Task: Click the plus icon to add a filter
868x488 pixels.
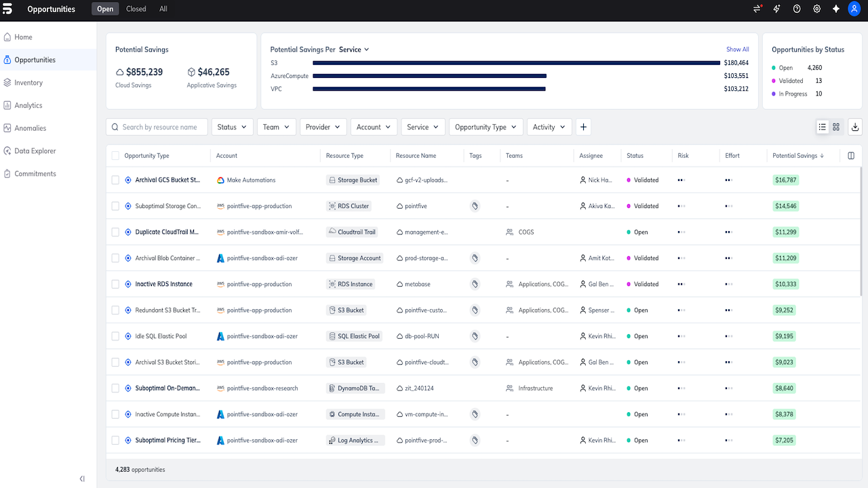Action: coord(583,127)
